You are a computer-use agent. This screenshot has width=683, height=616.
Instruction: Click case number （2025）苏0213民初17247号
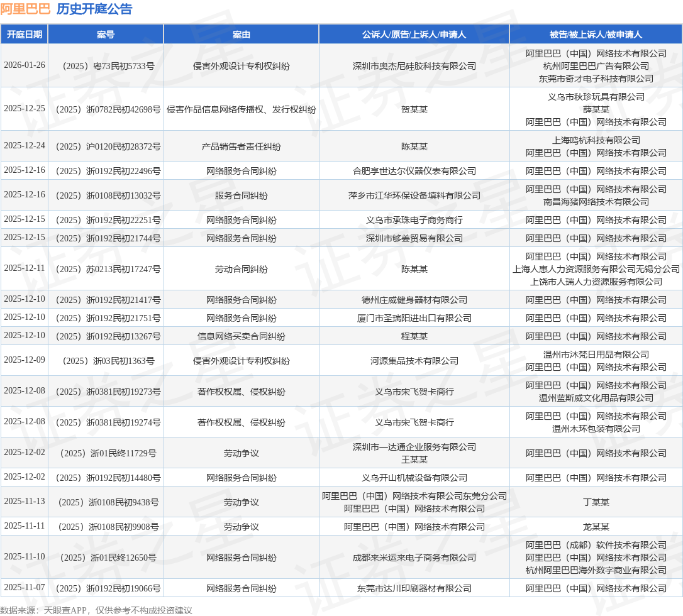[x=106, y=270]
